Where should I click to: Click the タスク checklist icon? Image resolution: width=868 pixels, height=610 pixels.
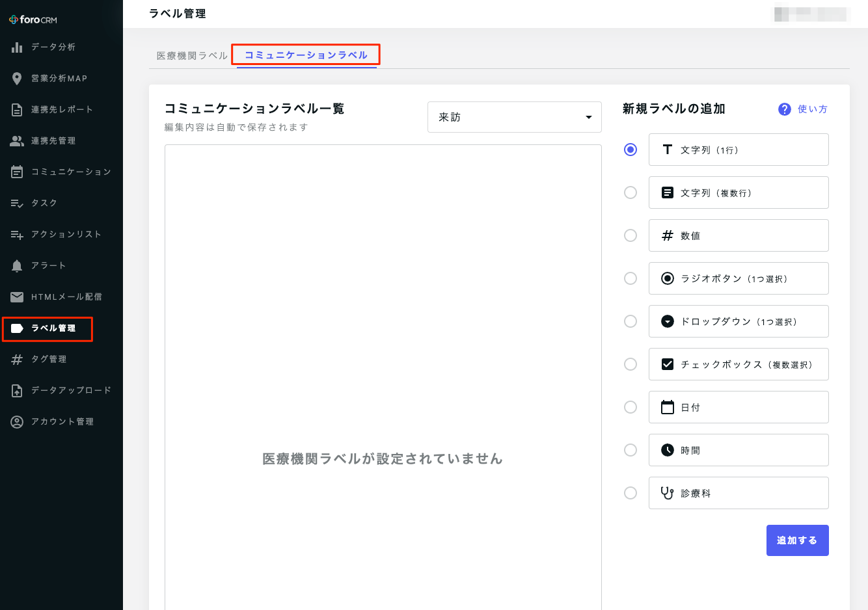[17, 203]
